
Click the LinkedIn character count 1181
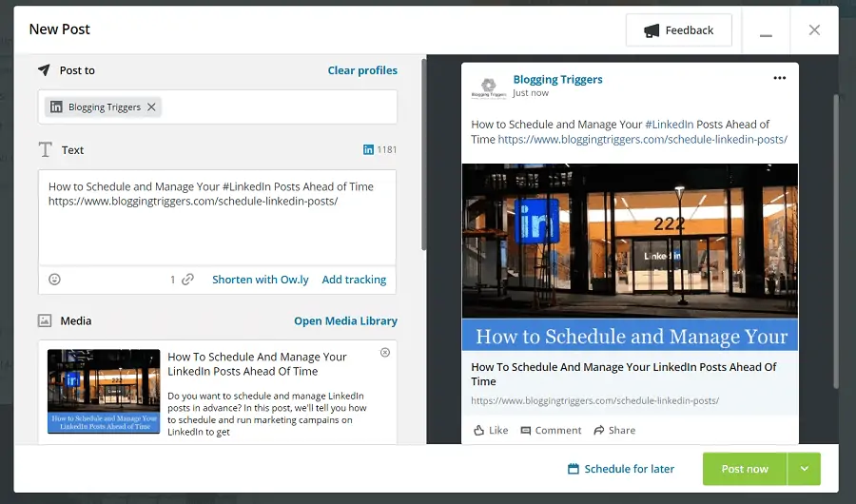click(x=379, y=149)
